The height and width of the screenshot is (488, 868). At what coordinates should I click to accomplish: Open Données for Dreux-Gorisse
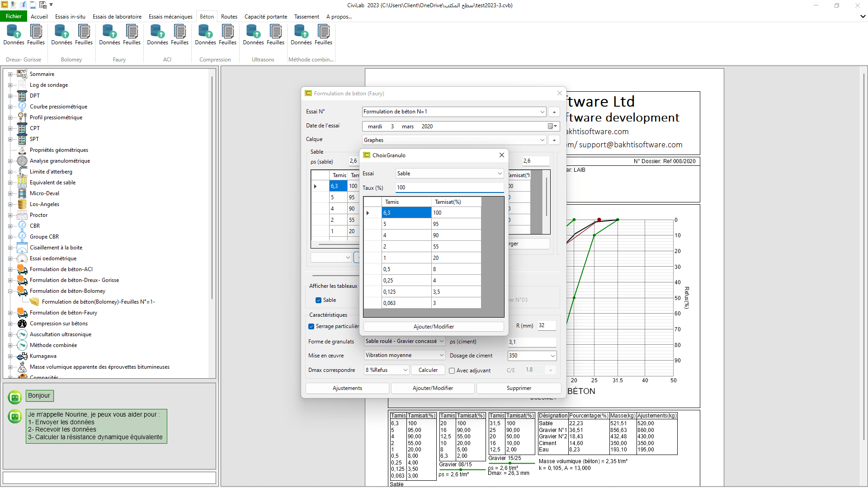(14, 35)
